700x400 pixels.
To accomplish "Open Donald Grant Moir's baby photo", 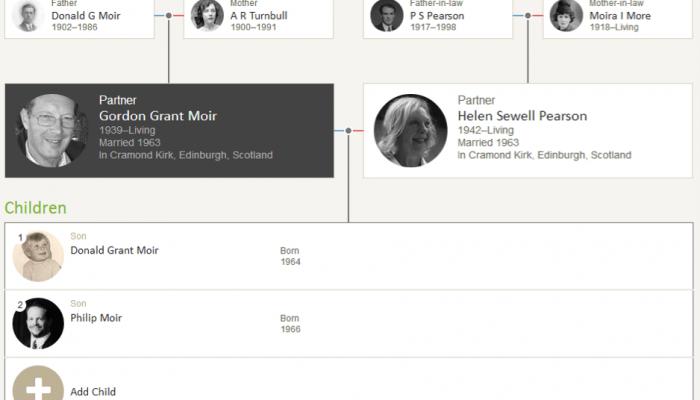I will [x=38, y=256].
